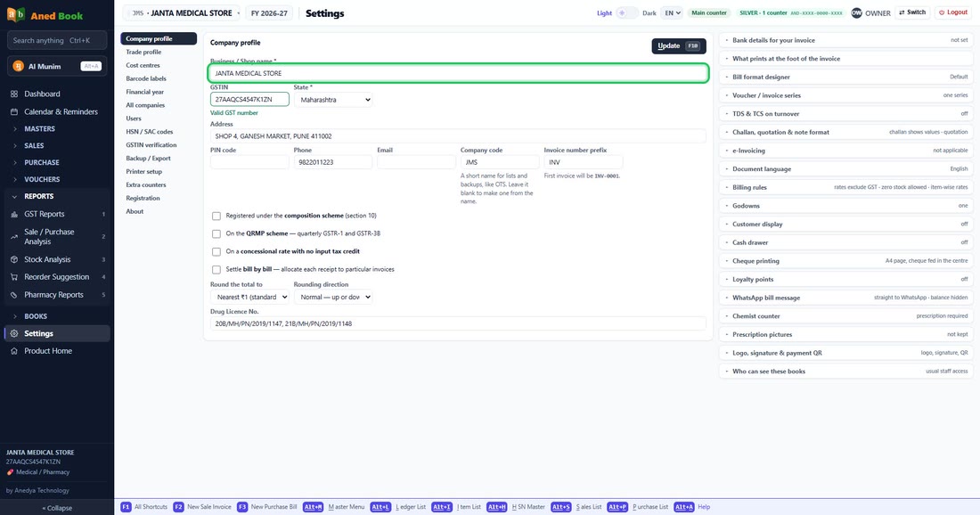This screenshot has height=515, width=980.
Task: Click the Drug Licence No. field
Action: coord(458,323)
